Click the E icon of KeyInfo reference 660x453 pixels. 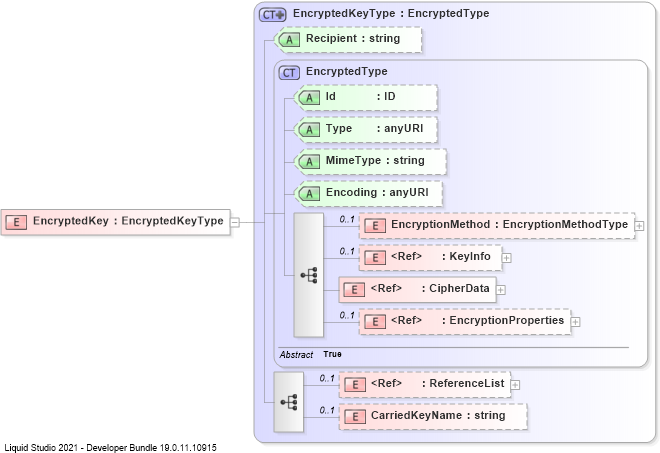tap(375, 258)
